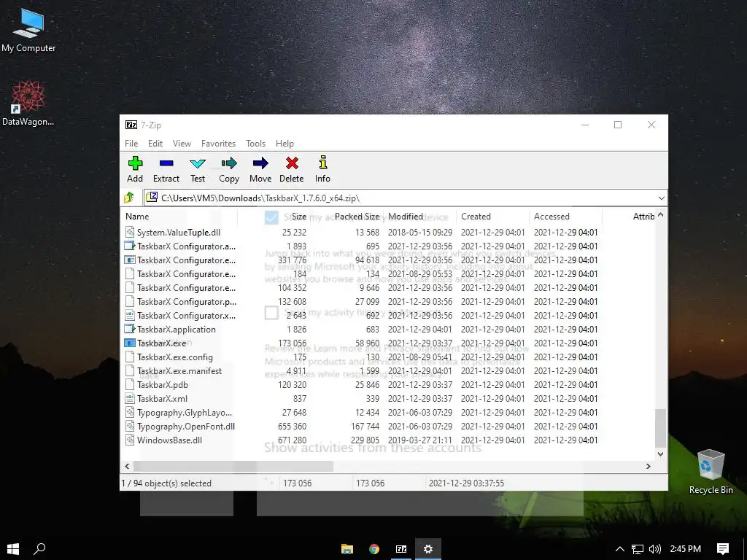Image resolution: width=747 pixels, height=560 pixels.
Task: Click the 7-Zip title bar logo icon
Action: click(x=131, y=125)
